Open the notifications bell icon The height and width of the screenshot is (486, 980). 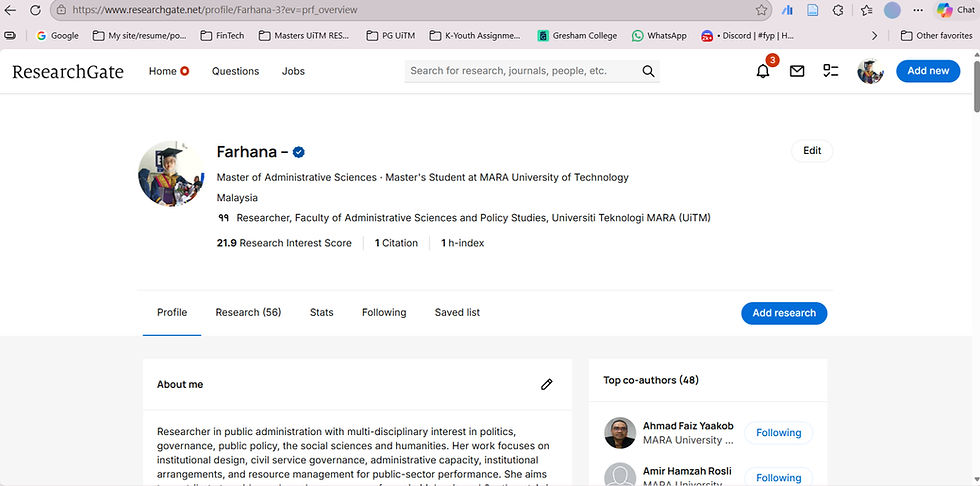(x=763, y=71)
